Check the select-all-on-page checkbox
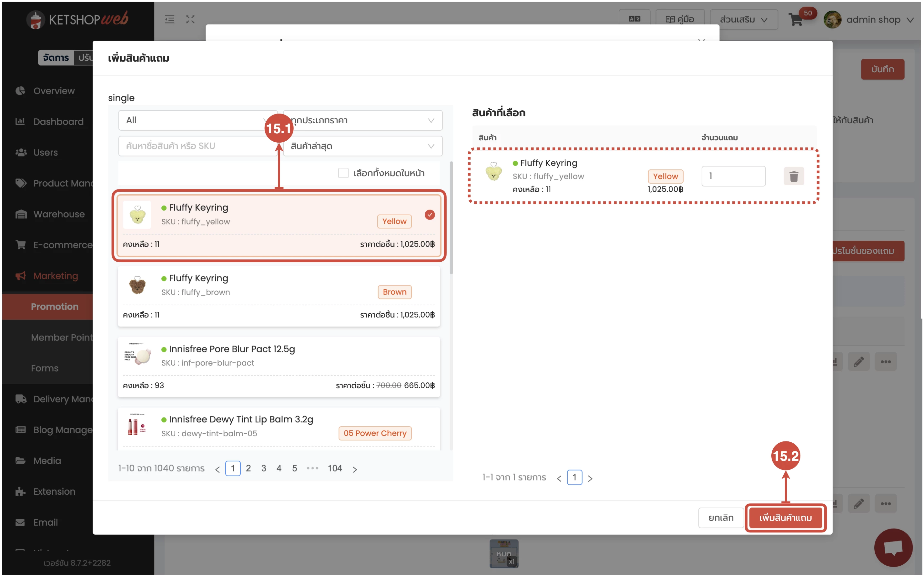 (x=343, y=173)
